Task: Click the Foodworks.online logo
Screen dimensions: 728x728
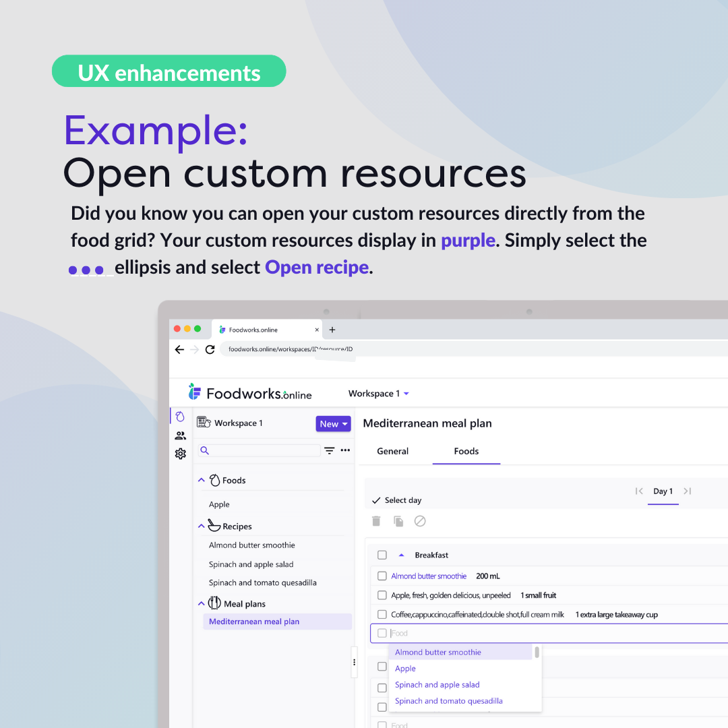Action: (250, 393)
